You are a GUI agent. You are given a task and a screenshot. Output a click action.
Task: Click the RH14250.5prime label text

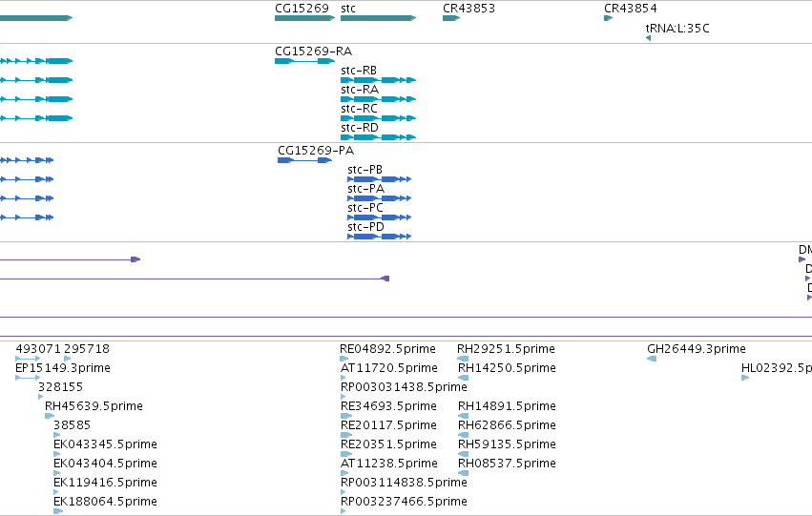pyautogui.click(x=507, y=368)
